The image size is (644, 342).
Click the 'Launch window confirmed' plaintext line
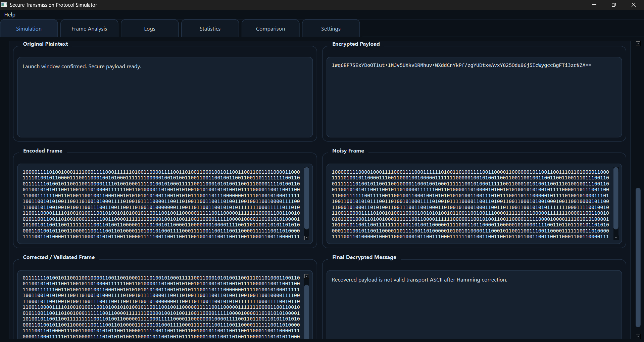(82, 67)
